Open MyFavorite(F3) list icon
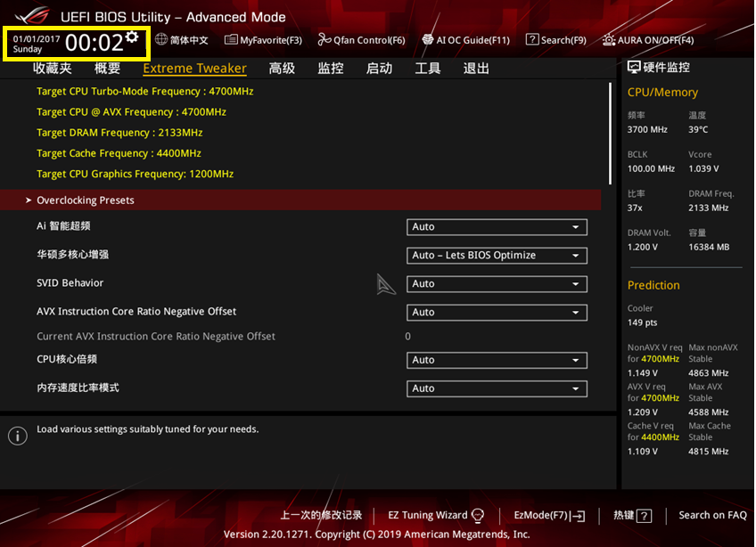This screenshot has width=756, height=547. pos(231,40)
